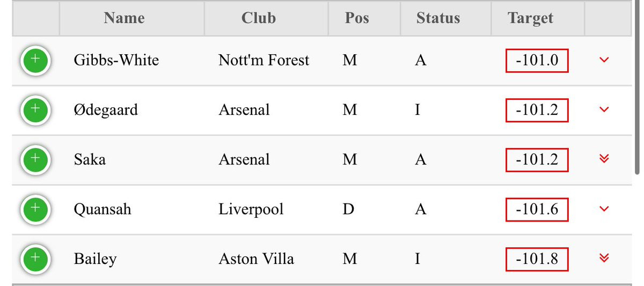Click Quansah row red chevron
This screenshot has height=286, width=644.
pos(604,209)
